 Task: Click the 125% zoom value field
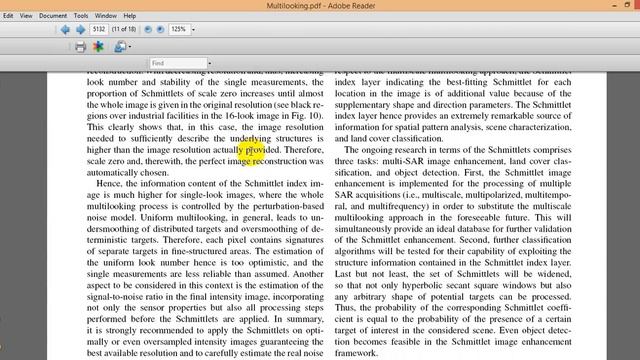(180, 29)
